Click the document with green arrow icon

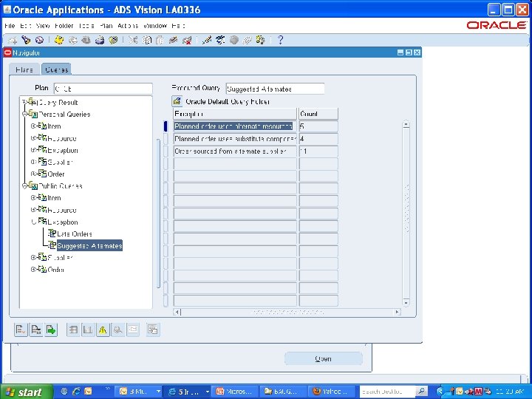pyautogui.click(x=51, y=330)
